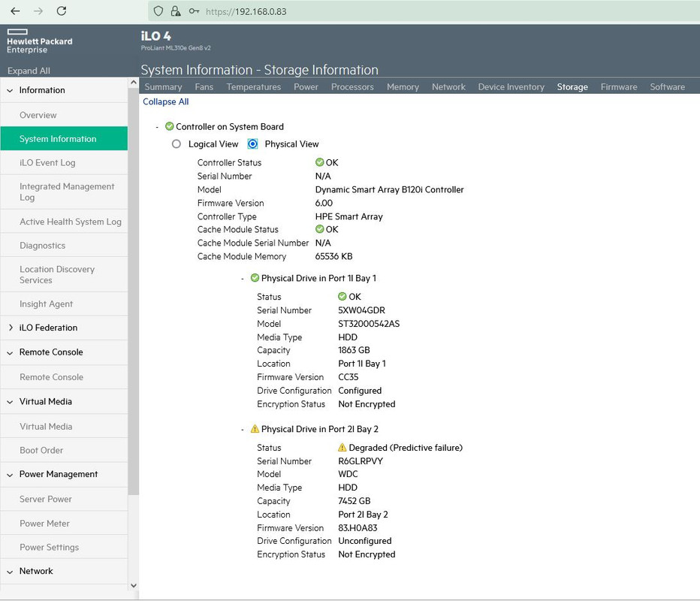Open the Remote Console sub-item

click(64, 377)
